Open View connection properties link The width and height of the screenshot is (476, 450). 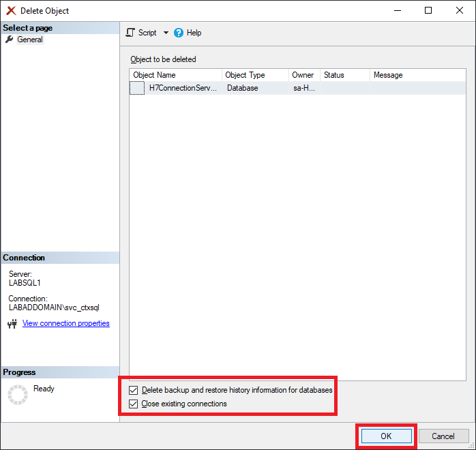(x=65, y=323)
